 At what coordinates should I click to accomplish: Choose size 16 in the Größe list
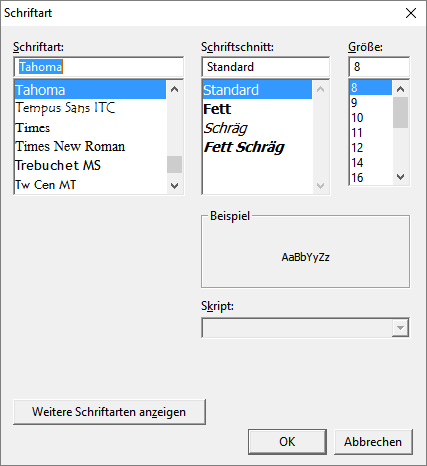pos(371,177)
